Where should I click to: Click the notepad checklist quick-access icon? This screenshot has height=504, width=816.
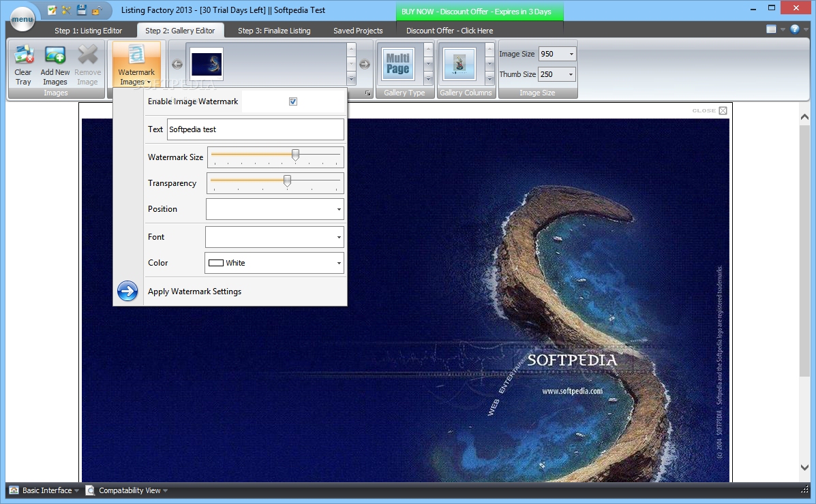(52, 10)
